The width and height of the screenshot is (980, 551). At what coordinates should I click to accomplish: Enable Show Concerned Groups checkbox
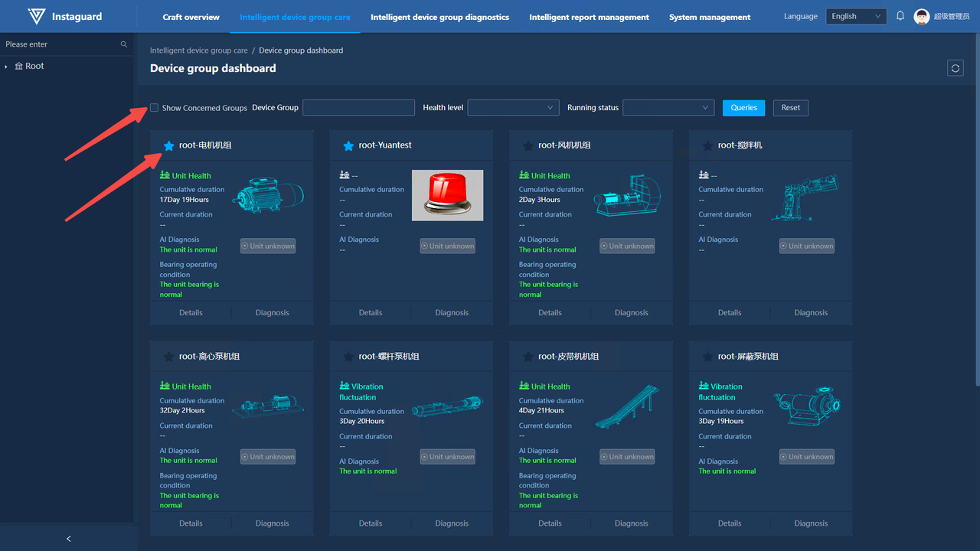pyautogui.click(x=154, y=108)
